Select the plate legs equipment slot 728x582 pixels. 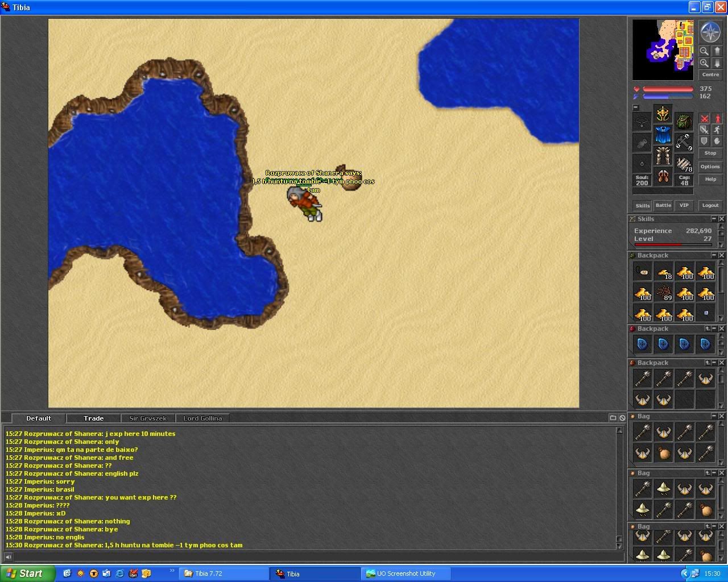[663, 156]
